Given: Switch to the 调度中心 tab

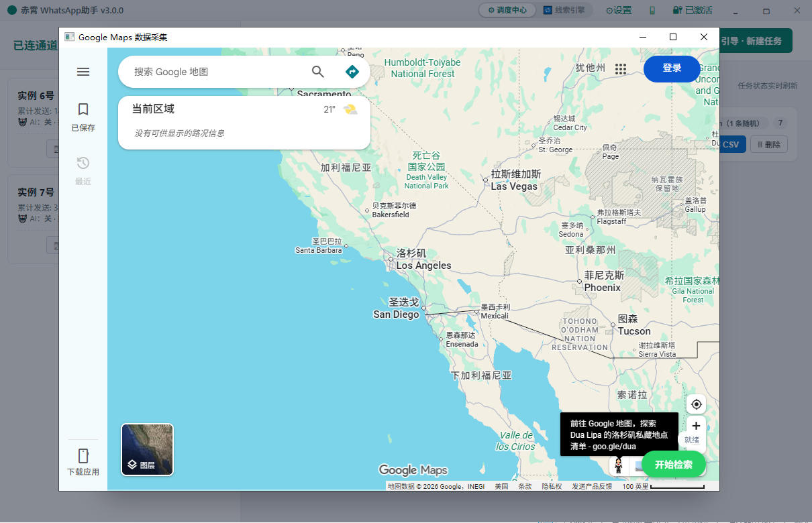Looking at the screenshot, I should 507,10.
